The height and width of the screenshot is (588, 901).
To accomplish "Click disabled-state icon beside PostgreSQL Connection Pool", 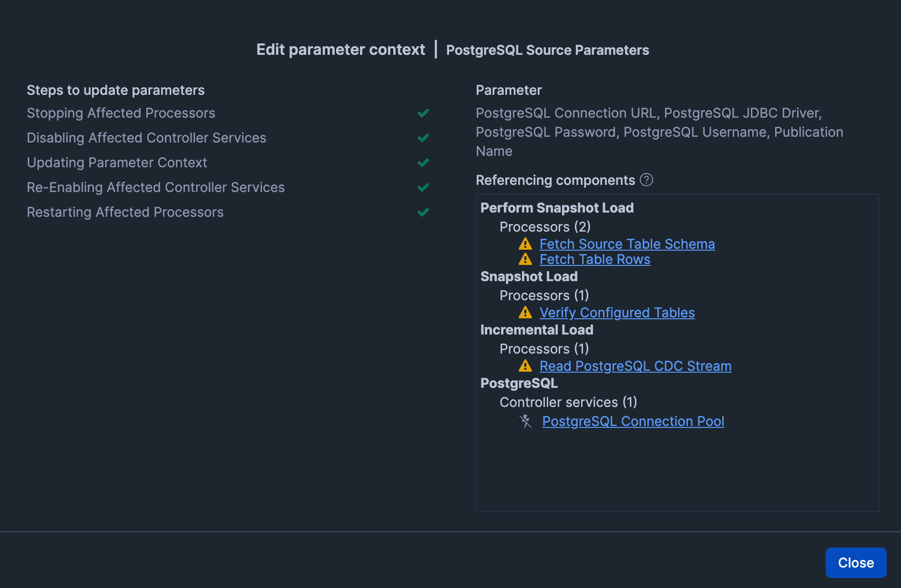I will [525, 421].
